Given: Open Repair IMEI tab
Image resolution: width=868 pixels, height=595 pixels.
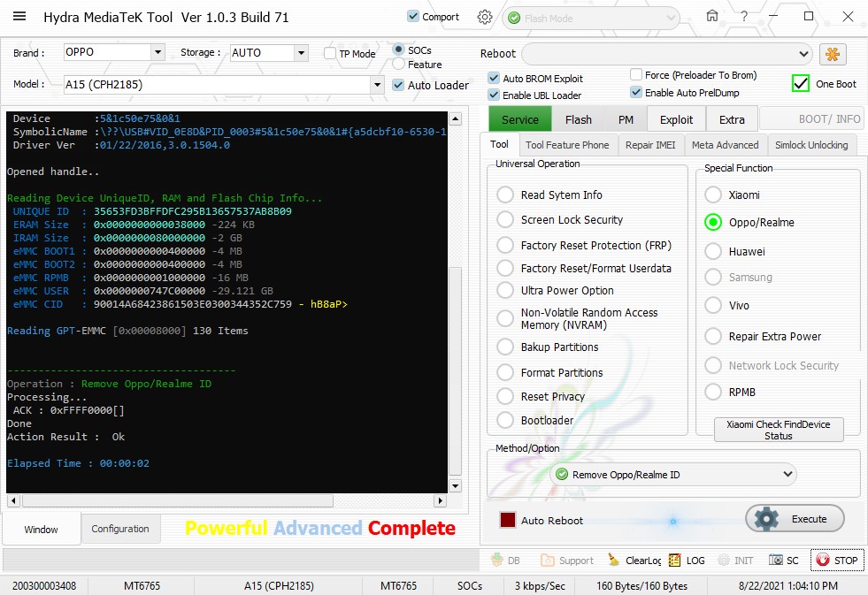Looking at the screenshot, I should pos(650,145).
